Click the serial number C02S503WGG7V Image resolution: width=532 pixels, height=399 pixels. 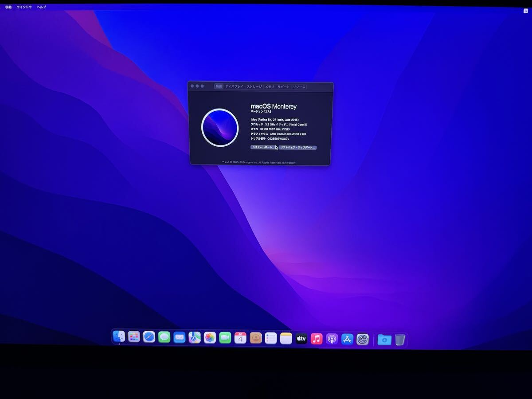coord(278,138)
